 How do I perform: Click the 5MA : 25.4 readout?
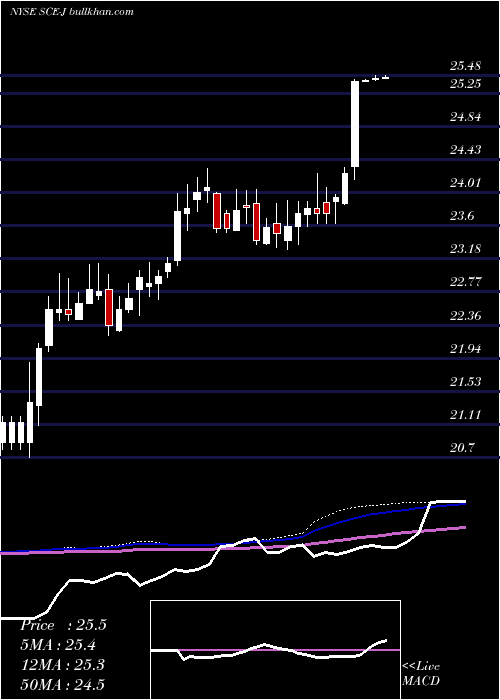(x=58, y=645)
